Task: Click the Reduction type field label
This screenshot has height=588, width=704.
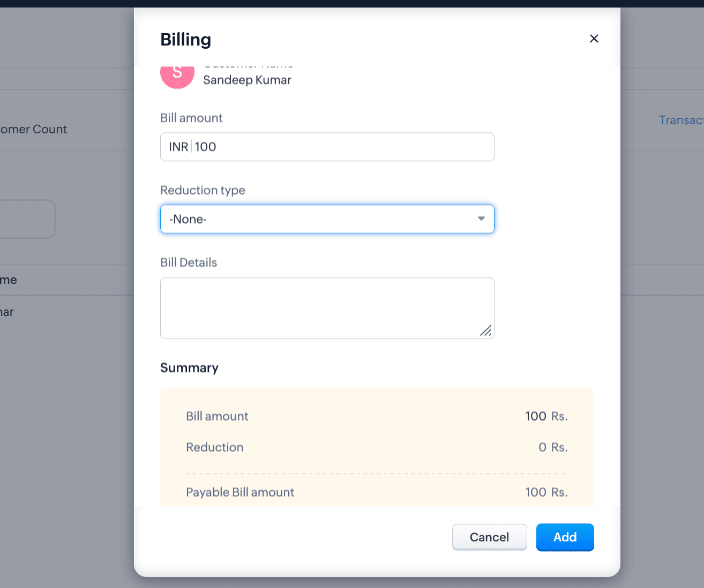Action: (x=203, y=190)
